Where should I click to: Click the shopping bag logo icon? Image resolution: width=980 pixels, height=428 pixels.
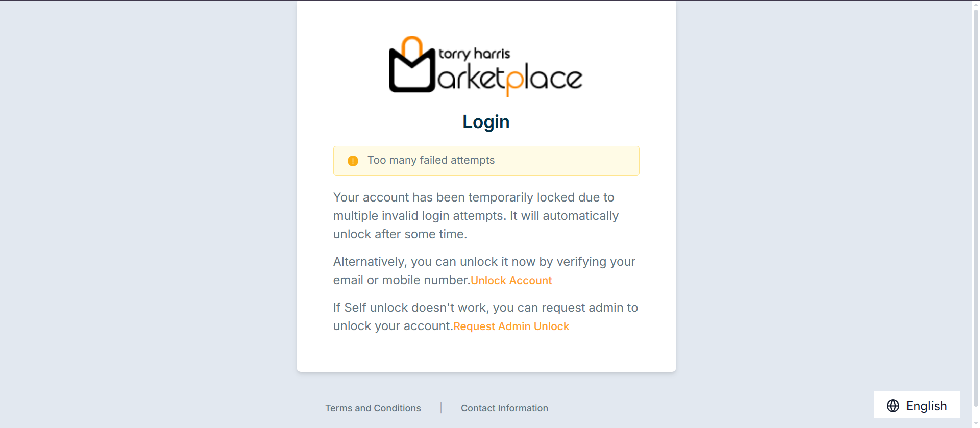(412, 66)
